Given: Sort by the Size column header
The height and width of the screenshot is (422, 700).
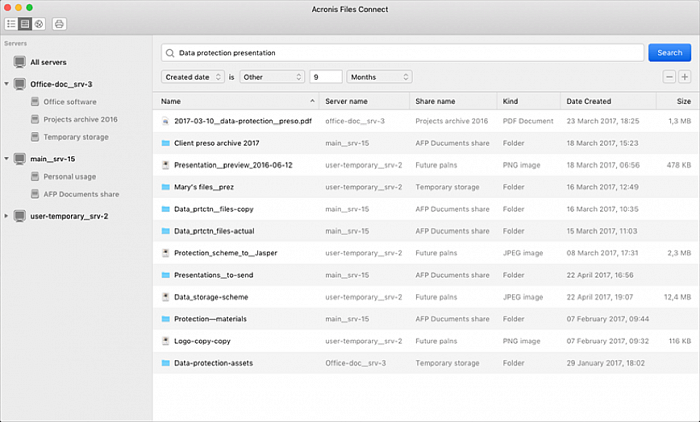Looking at the screenshot, I should tap(678, 101).
